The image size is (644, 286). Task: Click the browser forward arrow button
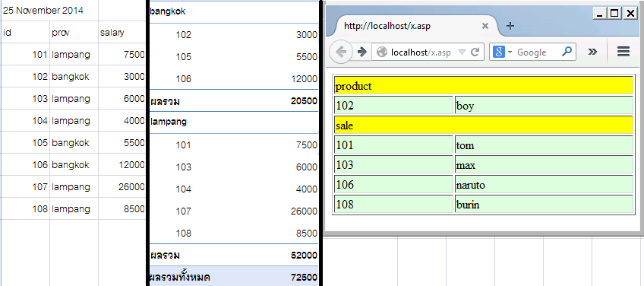(361, 52)
